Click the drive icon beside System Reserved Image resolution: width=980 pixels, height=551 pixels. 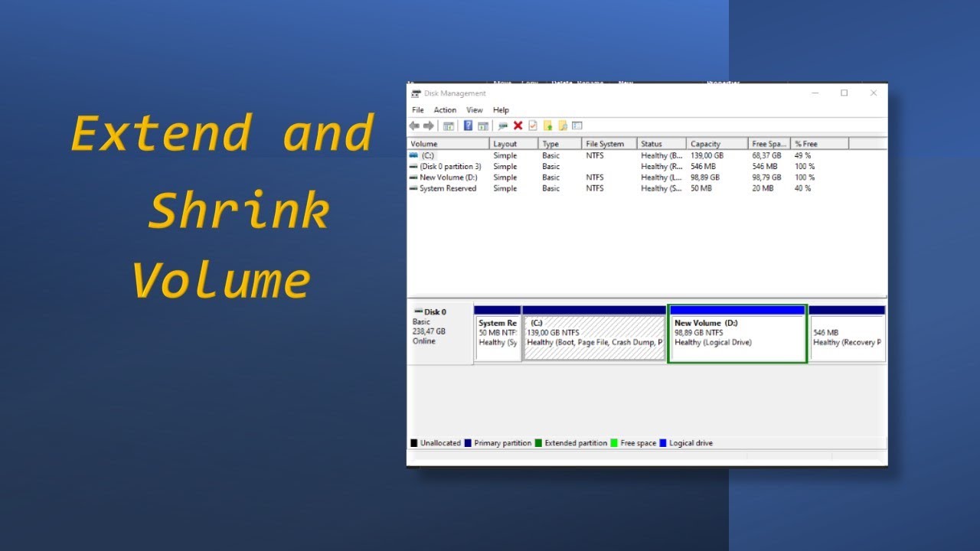[x=413, y=188]
